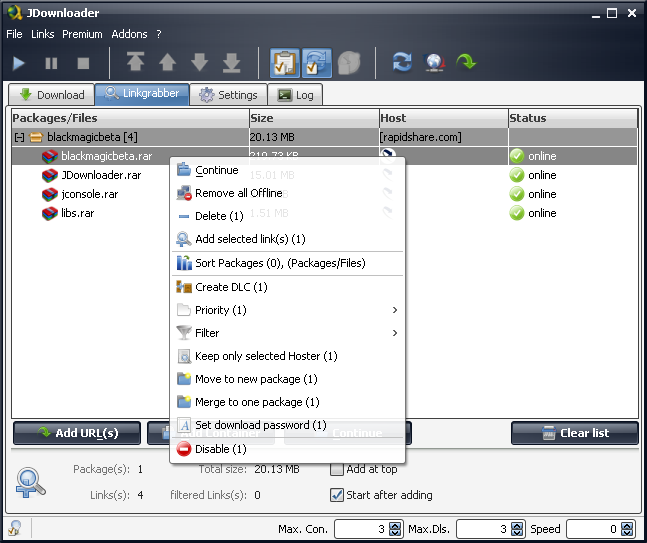Click online status icon for libs.rar
Screen dimensions: 647x543
click(517, 213)
